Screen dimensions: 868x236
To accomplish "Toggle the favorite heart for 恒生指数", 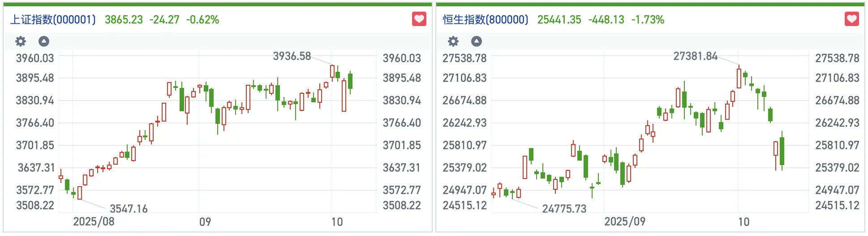I will 851,19.
